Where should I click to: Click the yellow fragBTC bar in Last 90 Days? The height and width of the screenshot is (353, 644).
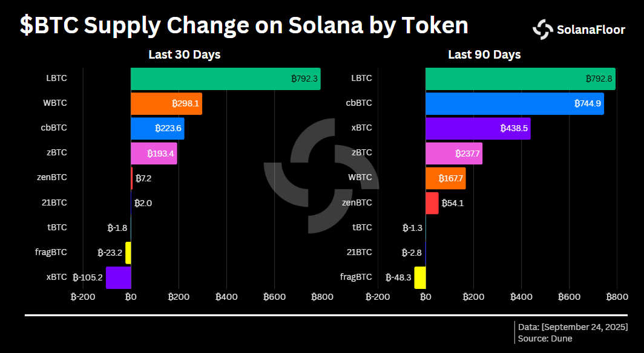[x=419, y=277]
